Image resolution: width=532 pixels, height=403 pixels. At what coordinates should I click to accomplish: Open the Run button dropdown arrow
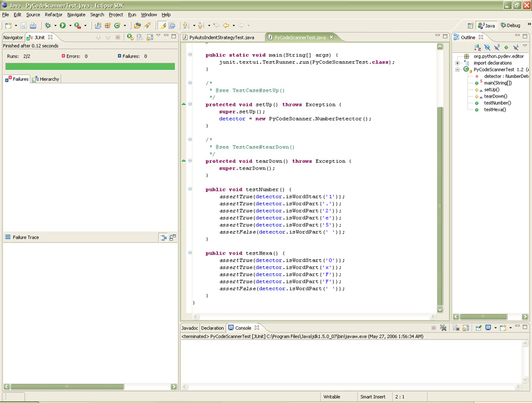point(69,26)
